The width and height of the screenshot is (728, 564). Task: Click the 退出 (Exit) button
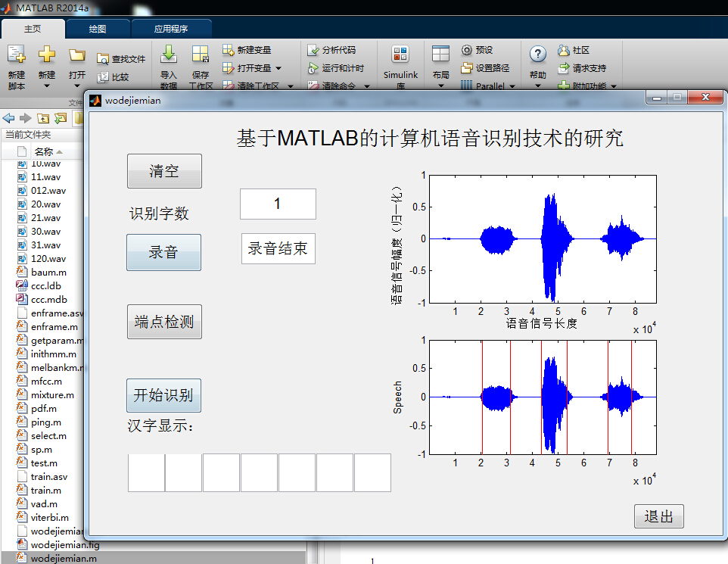coord(659,516)
